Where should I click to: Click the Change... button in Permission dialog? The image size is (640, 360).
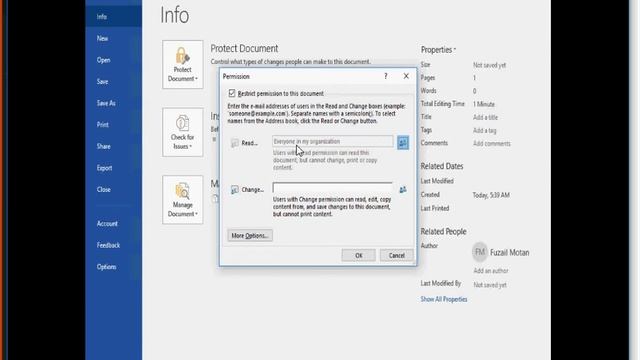tap(248, 189)
